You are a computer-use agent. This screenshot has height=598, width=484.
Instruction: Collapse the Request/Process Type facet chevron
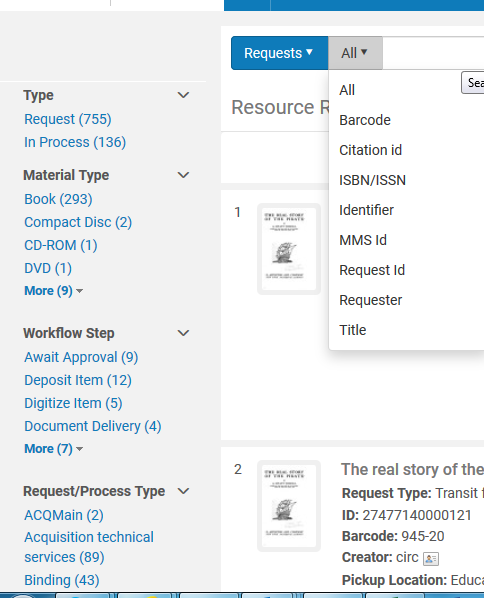(x=183, y=491)
